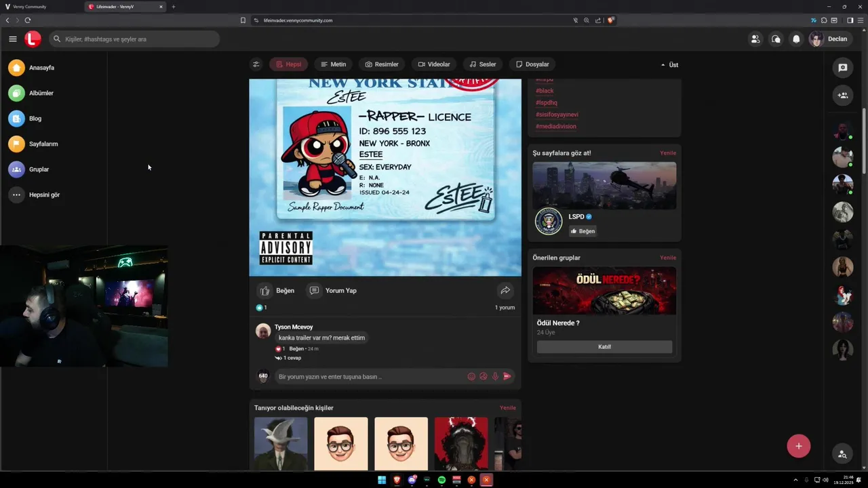Open Albümler in the left sidebar
The width and height of the screenshot is (868, 488).
(31, 93)
